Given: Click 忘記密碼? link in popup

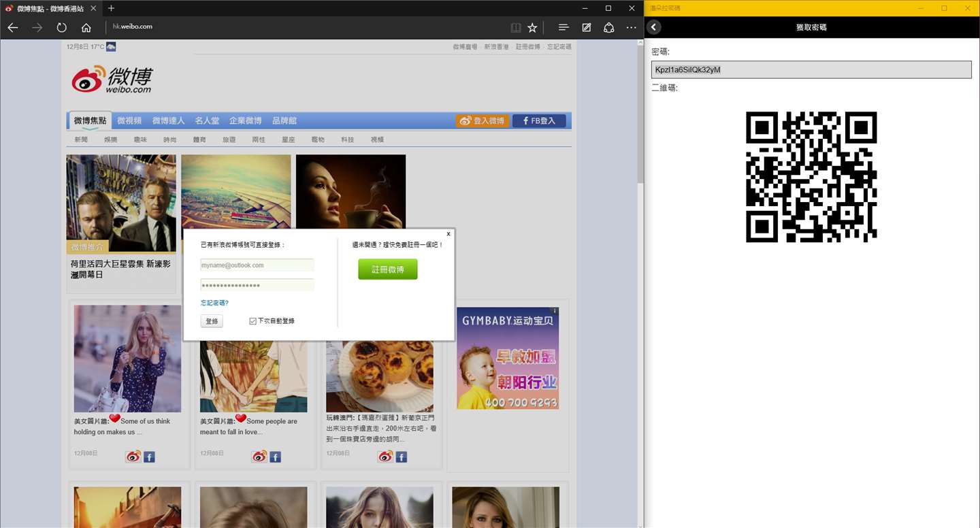Looking at the screenshot, I should tap(214, 303).
